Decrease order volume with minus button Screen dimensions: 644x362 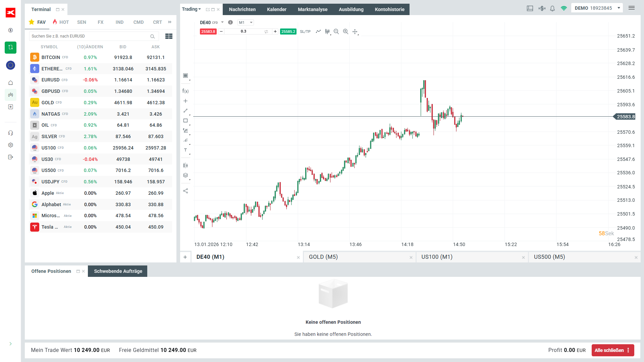tap(221, 32)
